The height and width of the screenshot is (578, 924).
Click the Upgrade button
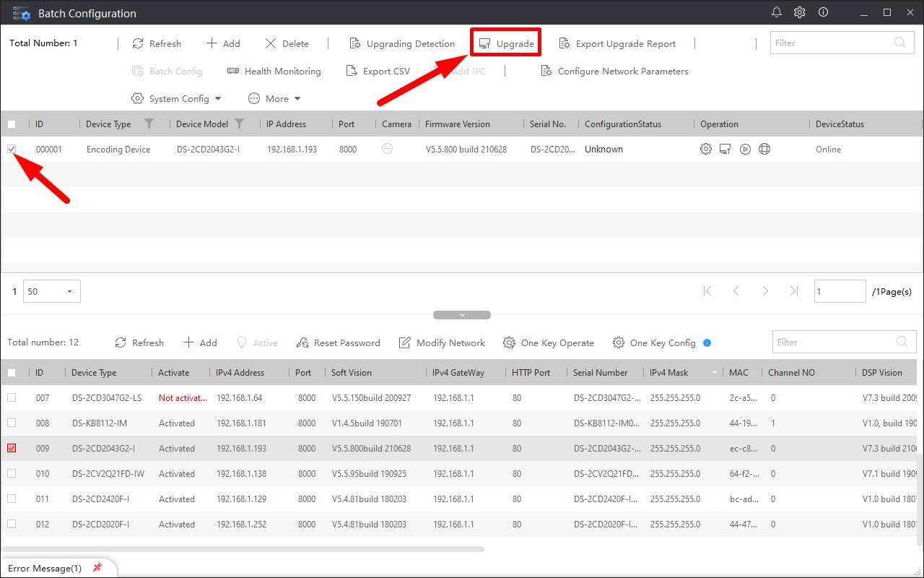[x=507, y=44]
